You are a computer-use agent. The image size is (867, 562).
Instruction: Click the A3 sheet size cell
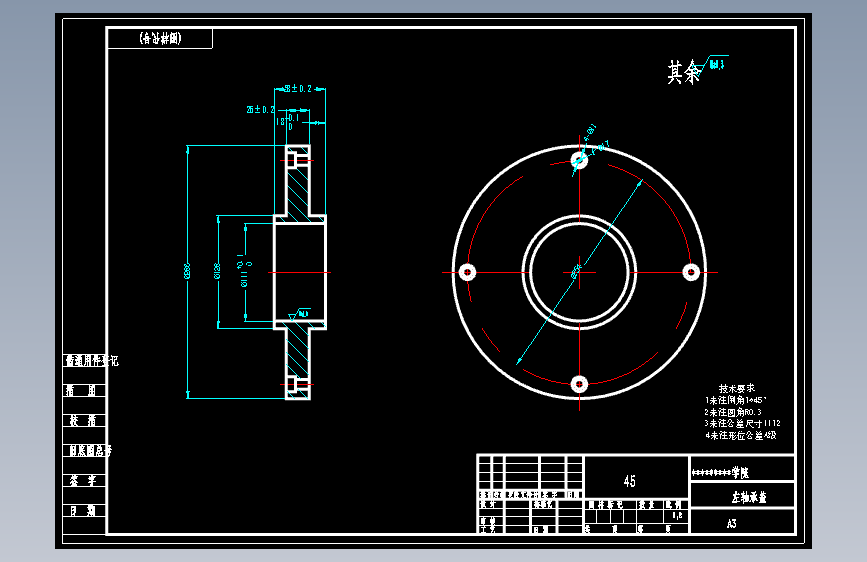tap(743, 521)
